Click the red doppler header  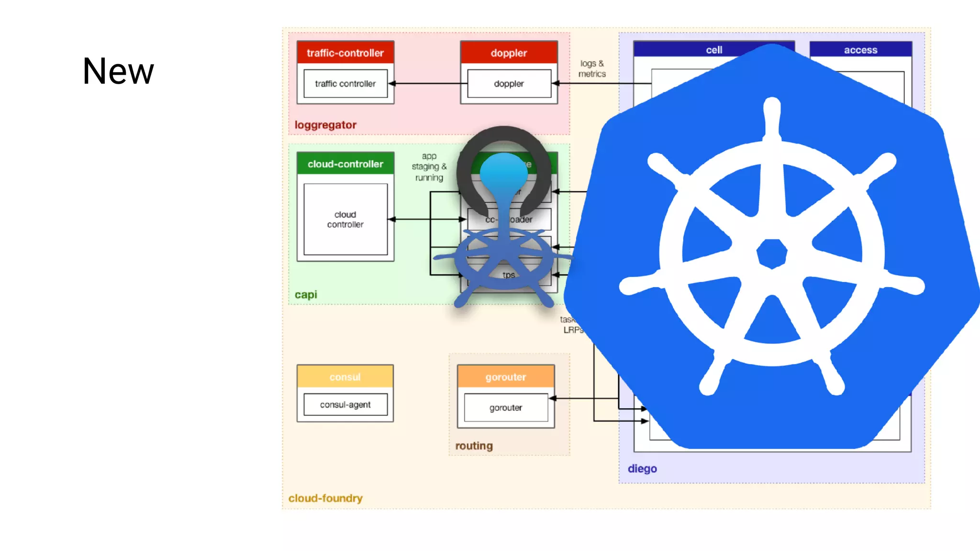pyautogui.click(x=509, y=53)
